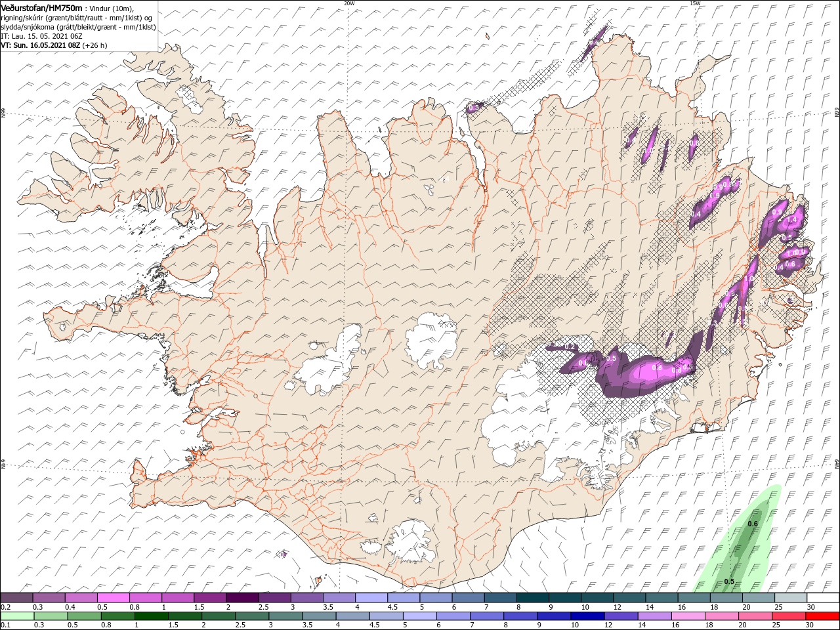Viewport: 840px width, 630px height.
Task: Select the 14 swatch in upper snow legend
Action: coord(661,598)
